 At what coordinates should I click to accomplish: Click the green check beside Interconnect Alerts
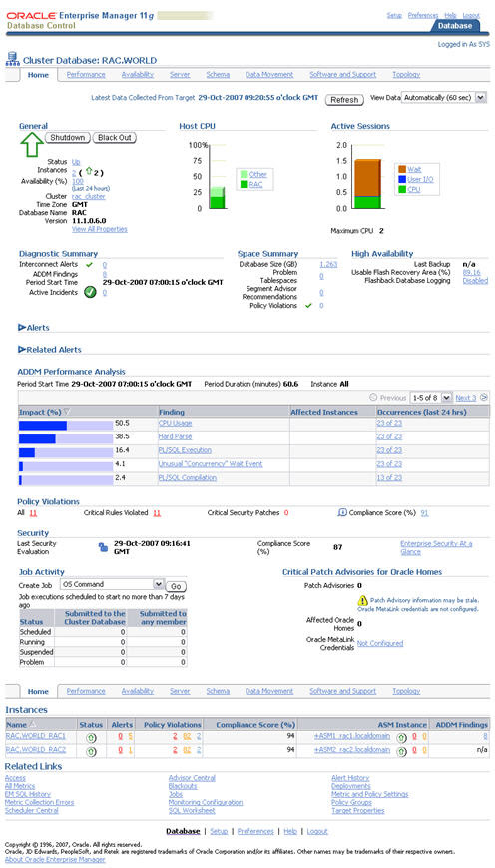(90, 265)
